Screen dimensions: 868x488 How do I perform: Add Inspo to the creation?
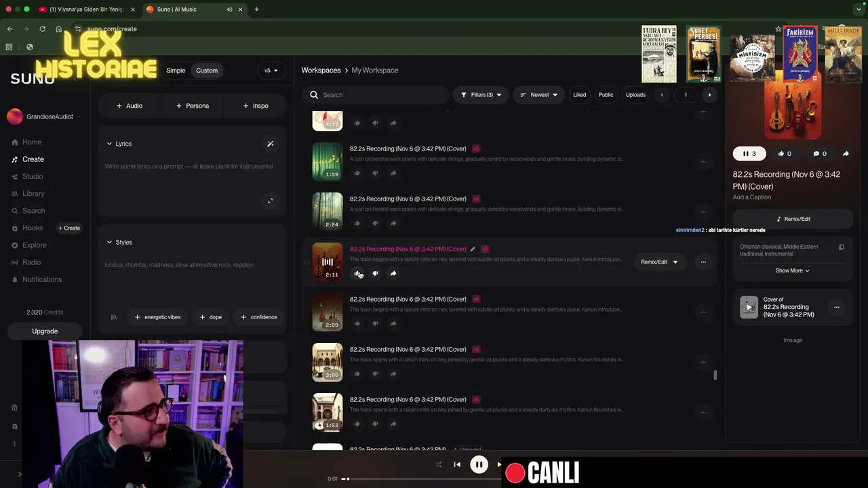coord(256,106)
